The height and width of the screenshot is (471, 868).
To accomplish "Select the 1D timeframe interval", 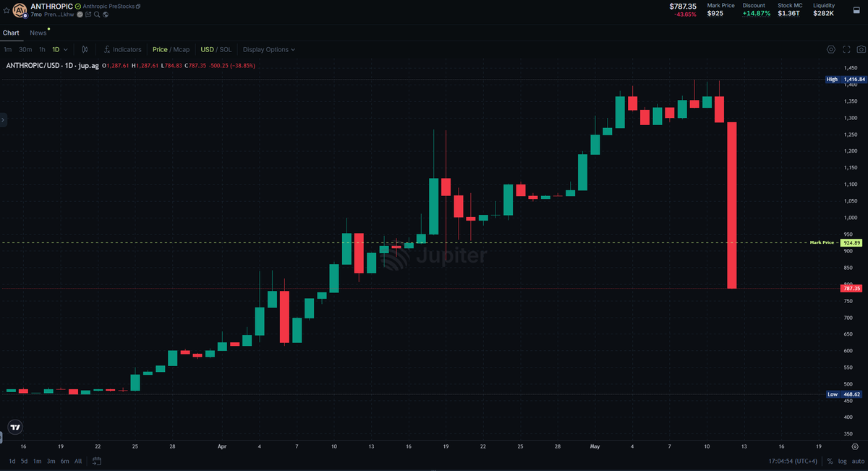I will click(56, 49).
